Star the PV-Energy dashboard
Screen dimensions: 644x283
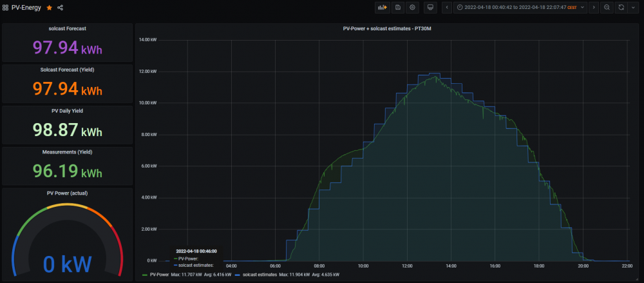(50, 7)
